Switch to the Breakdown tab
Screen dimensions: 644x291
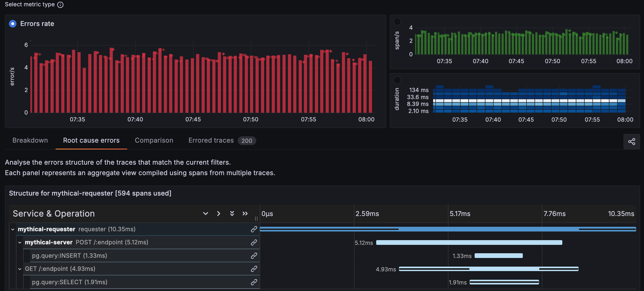(30, 140)
